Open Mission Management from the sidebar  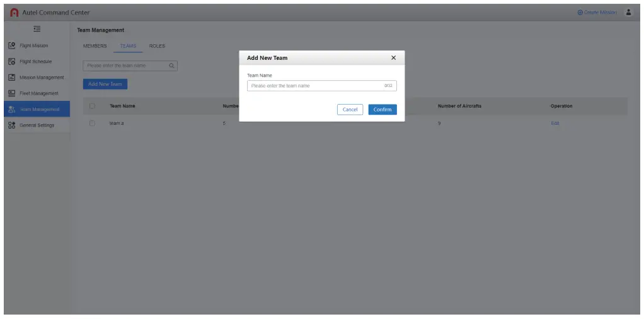pyautogui.click(x=36, y=78)
